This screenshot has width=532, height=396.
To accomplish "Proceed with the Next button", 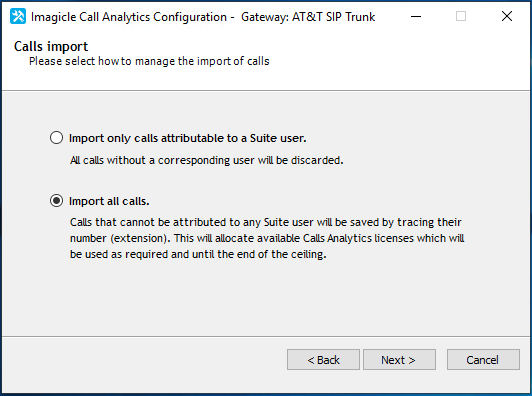I will click(399, 360).
